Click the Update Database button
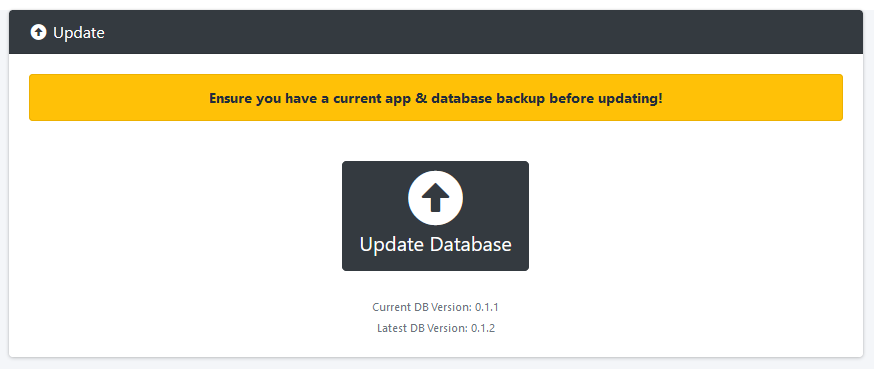Image resolution: width=874 pixels, height=369 pixels. (435, 216)
